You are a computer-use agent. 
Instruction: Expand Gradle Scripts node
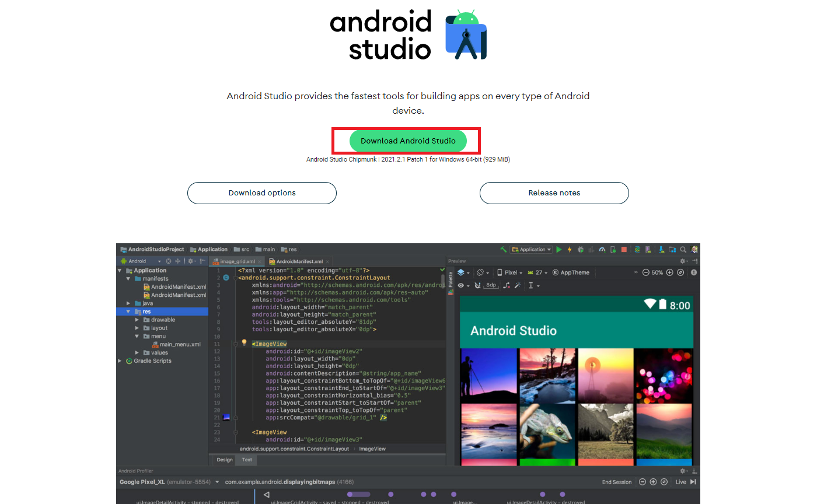point(120,360)
